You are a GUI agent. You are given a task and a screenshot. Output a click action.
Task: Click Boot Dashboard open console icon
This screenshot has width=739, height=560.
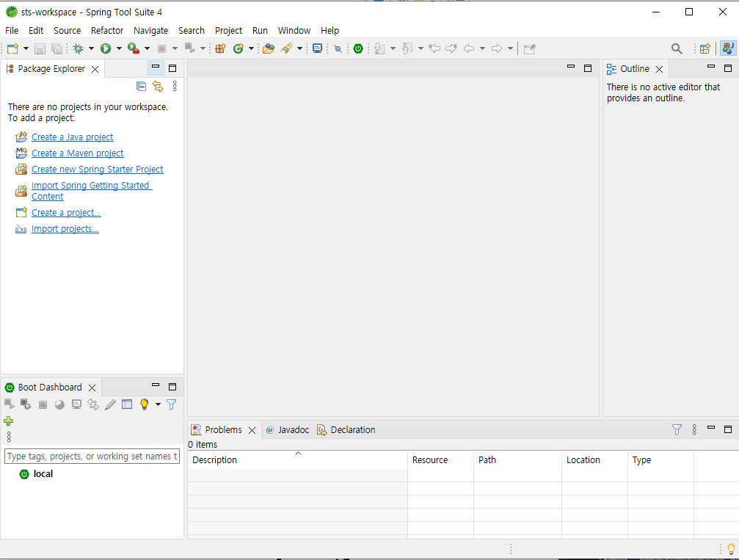[x=76, y=404]
